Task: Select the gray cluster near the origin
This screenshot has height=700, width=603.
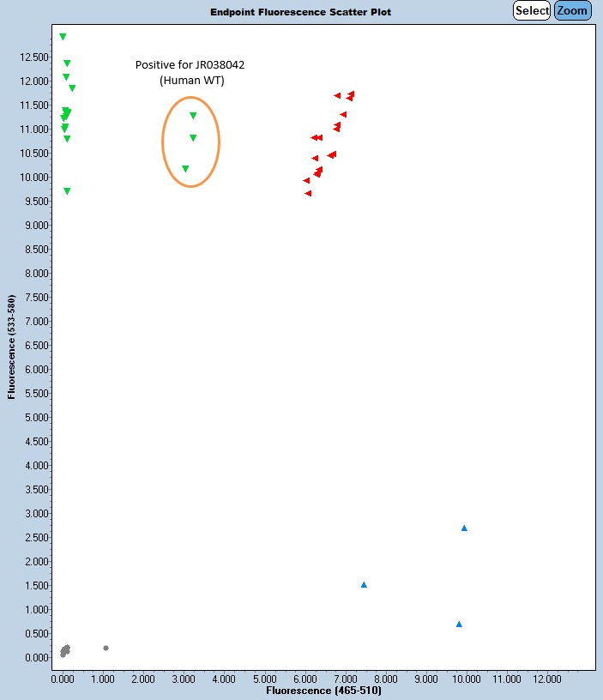Action: [65, 650]
